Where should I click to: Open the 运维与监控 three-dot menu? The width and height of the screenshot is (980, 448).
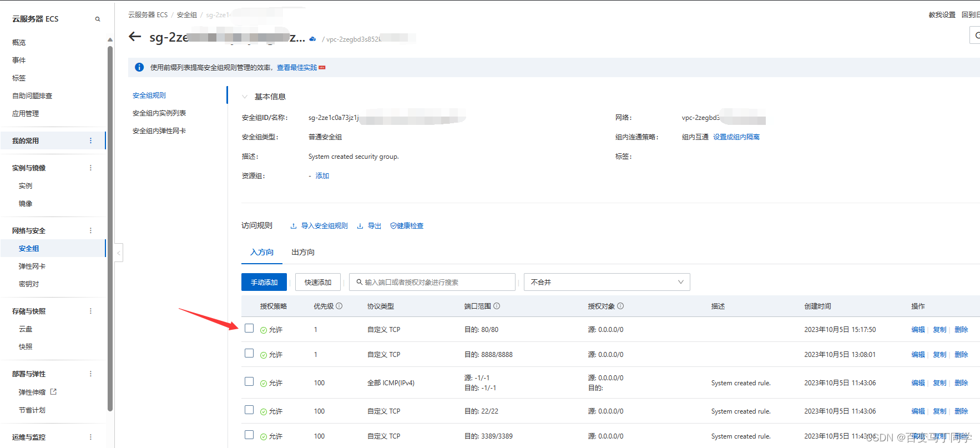(91, 437)
